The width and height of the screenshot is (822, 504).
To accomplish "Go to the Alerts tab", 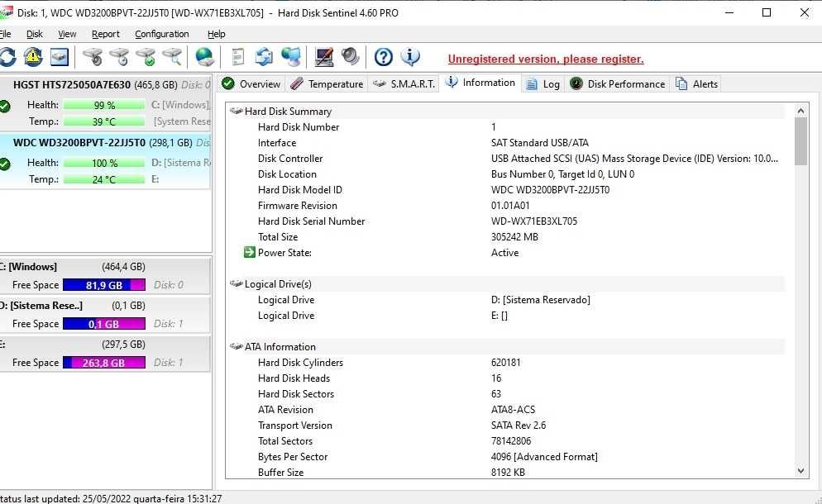I will click(x=696, y=83).
